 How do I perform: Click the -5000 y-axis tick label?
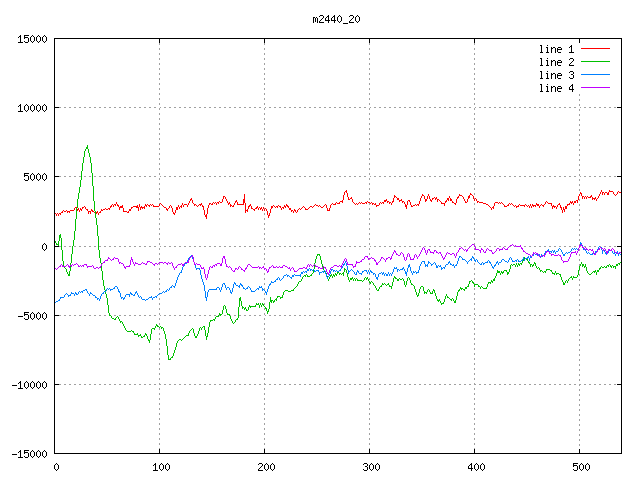31,316
